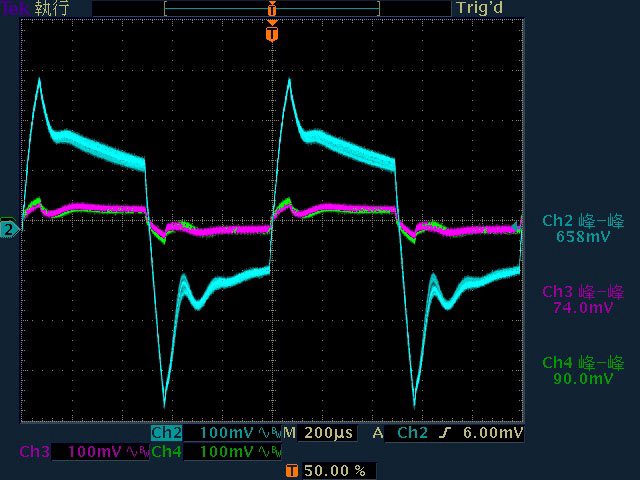
Task: Click the Tek logo in top-left corner
Action: pyautogui.click(x=13, y=8)
